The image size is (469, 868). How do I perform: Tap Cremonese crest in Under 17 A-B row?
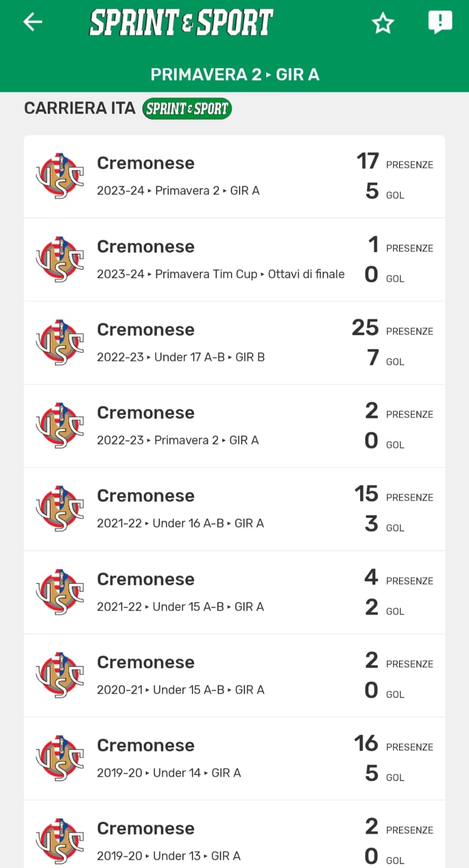coord(60,343)
